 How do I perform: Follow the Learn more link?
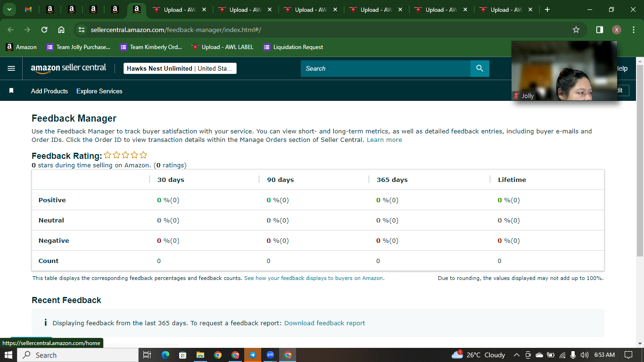point(384,140)
